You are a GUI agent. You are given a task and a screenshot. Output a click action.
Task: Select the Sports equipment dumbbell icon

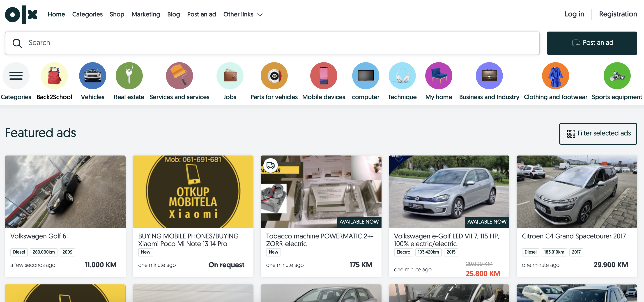tap(617, 76)
